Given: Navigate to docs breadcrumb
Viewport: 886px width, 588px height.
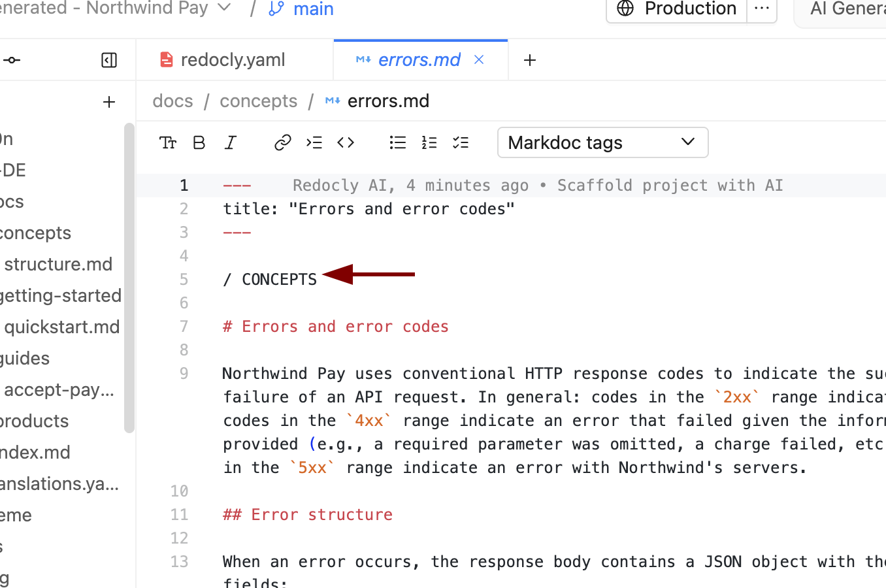Looking at the screenshot, I should [172, 101].
